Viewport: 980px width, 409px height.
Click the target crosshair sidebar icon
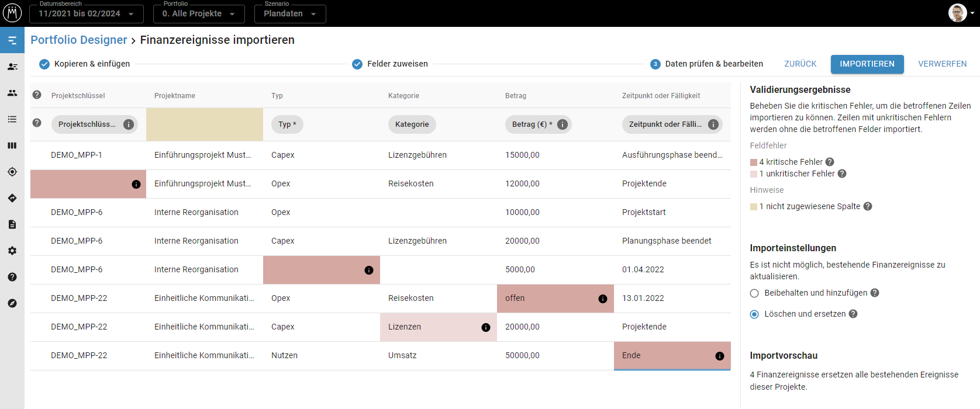(x=12, y=172)
